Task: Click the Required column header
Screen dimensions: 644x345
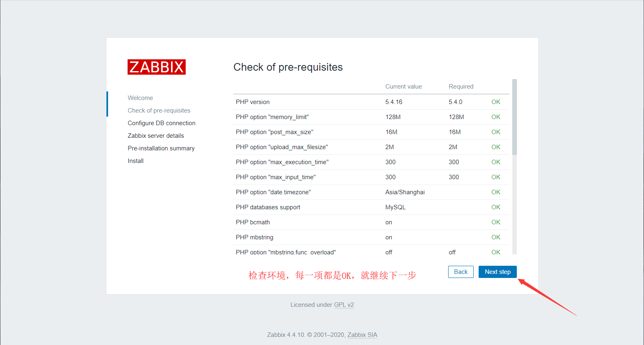Action: (461, 87)
